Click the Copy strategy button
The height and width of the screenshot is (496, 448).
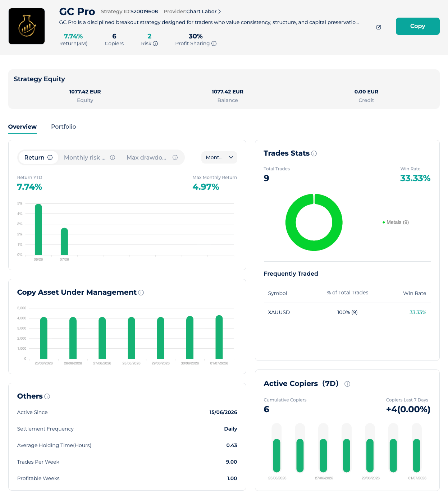coord(417,26)
